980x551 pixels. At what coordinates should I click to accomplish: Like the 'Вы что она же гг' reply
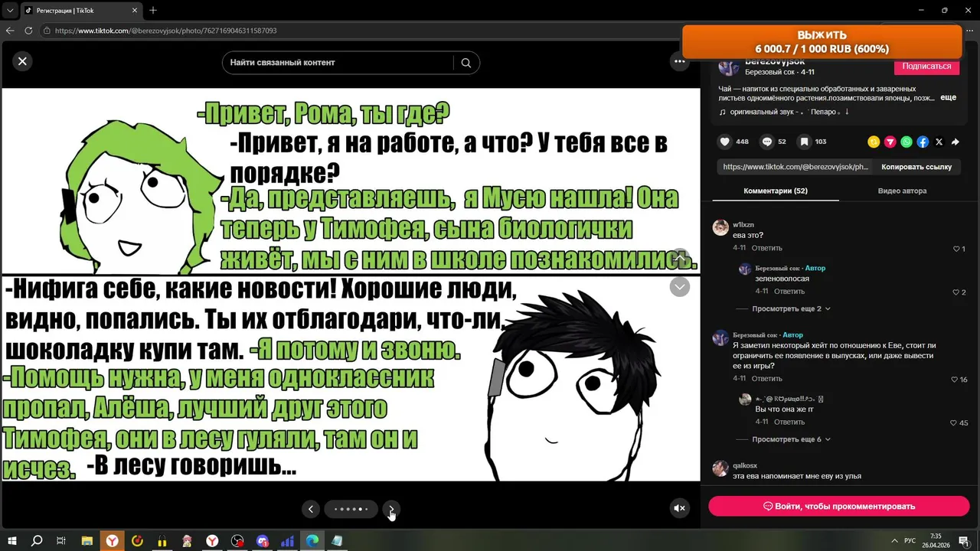click(x=954, y=423)
